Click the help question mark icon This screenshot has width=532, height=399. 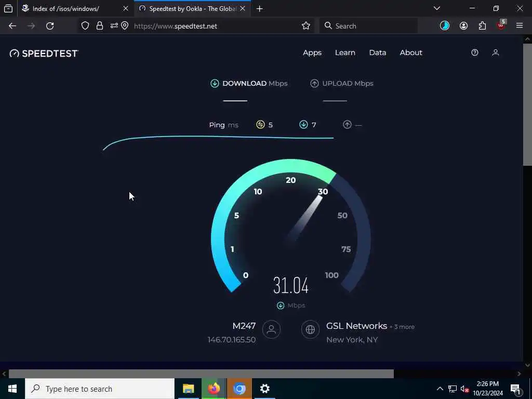pyautogui.click(x=475, y=52)
